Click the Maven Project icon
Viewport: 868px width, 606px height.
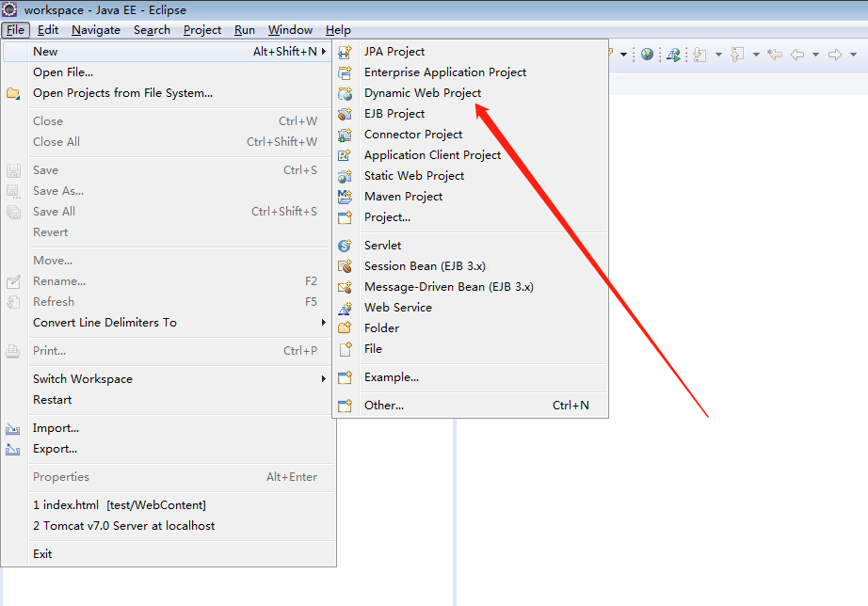point(345,197)
